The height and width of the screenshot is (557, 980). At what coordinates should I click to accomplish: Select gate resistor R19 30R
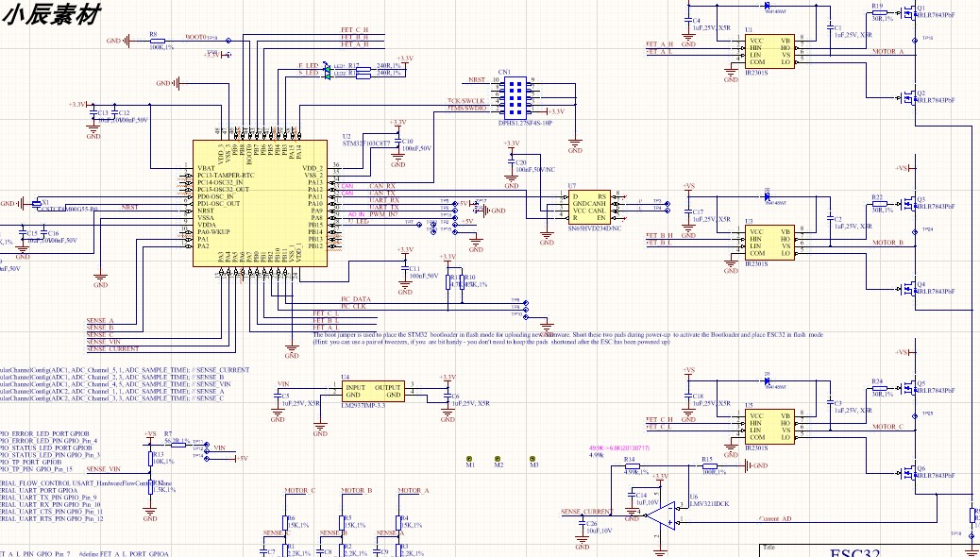879,12
